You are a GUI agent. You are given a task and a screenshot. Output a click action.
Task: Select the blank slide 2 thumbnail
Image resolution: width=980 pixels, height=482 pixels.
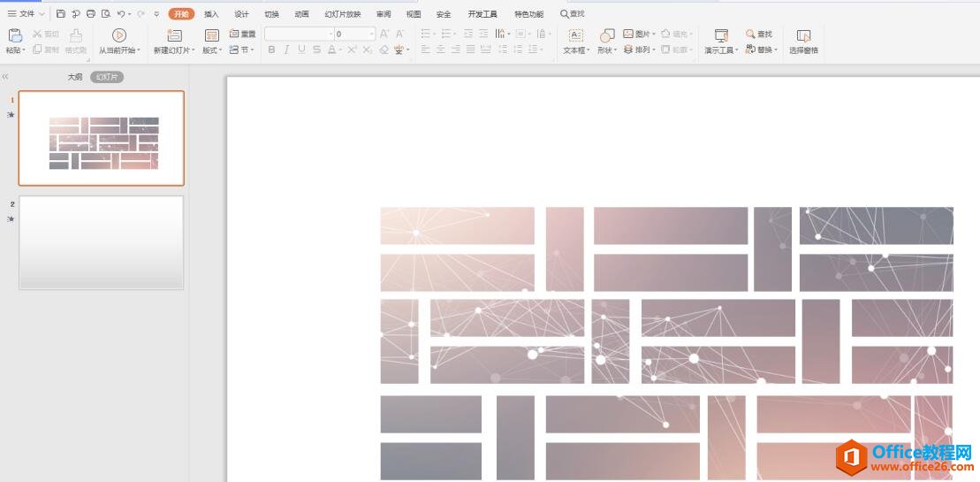coord(102,242)
